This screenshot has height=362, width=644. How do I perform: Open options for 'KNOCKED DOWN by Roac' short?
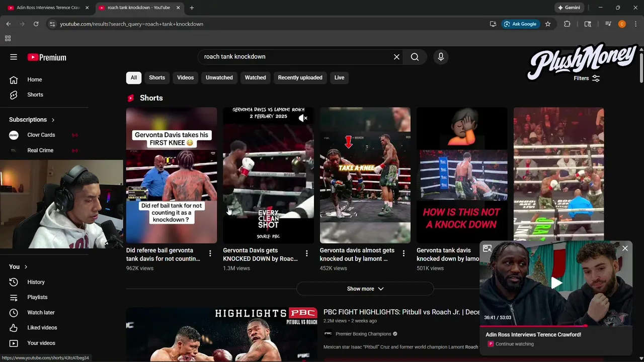[306, 253]
